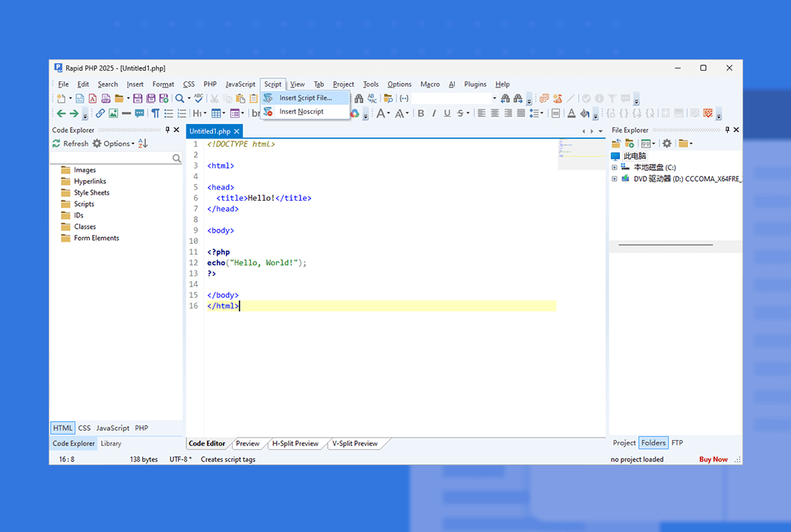This screenshot has width=791, height=532.
Task: Select the Form Elements folder
Action: (x=91, y=238)
